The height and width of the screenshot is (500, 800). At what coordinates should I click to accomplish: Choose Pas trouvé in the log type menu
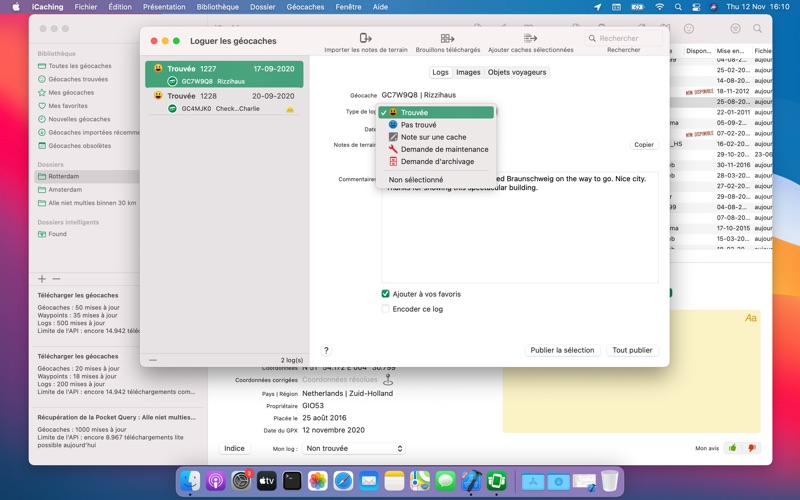pyautogui.click(x=436, y=124)
